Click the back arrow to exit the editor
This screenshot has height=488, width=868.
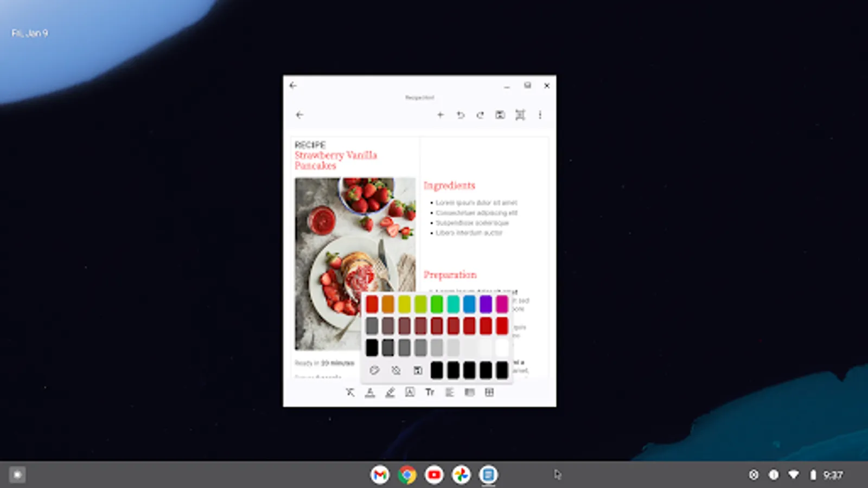pyautogui.click(x=300, y=115)
